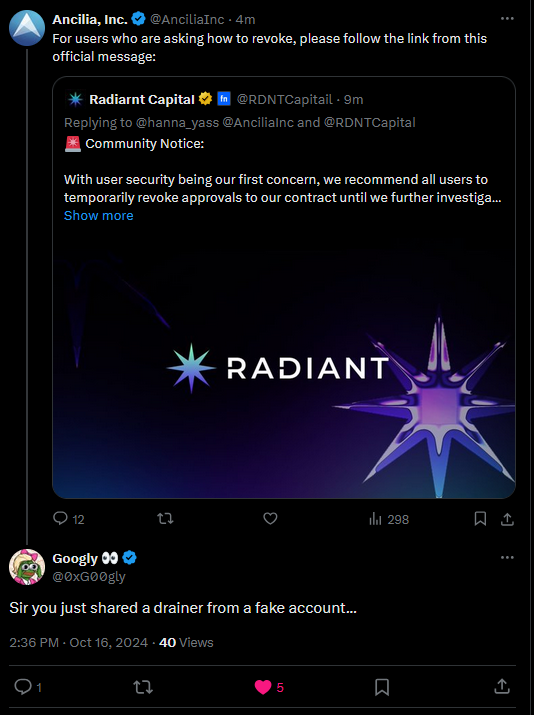Image resolution: width=534 pixels, height=715 pixels.
Task: Share the Ancilia tweet
Action: coord(507,518)
